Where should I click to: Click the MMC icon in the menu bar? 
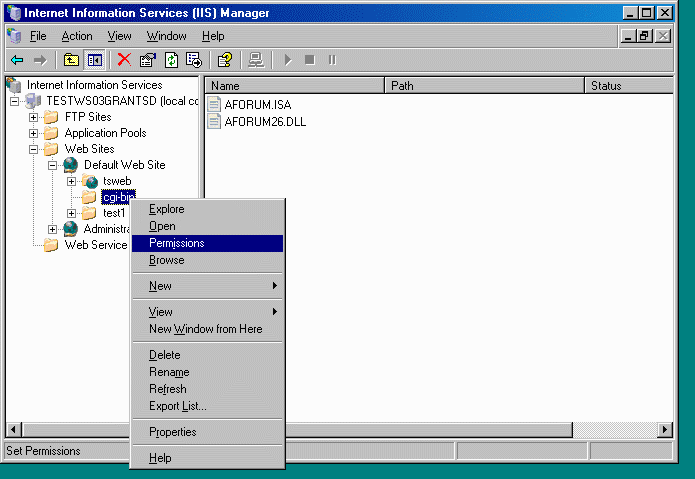pos(14,36)
